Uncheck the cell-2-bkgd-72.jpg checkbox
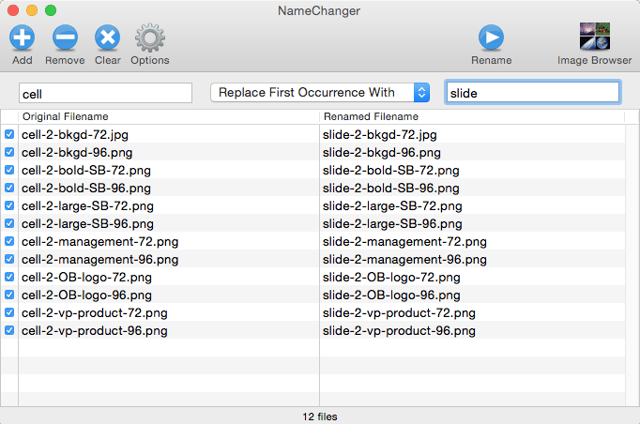This screenshot has height=424, width=640. click(9, 134)
